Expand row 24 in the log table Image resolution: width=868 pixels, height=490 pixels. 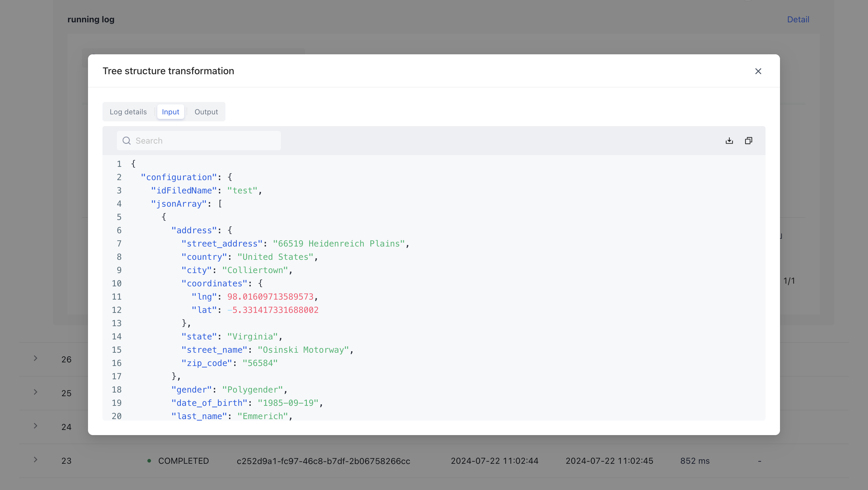(x=35, y=426)
